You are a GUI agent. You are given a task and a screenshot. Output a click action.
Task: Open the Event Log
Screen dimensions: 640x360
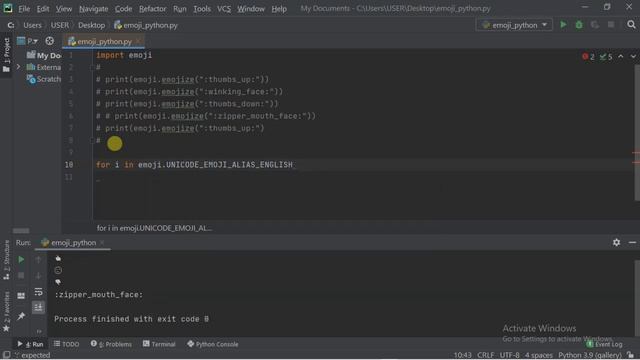click(604, 344)
